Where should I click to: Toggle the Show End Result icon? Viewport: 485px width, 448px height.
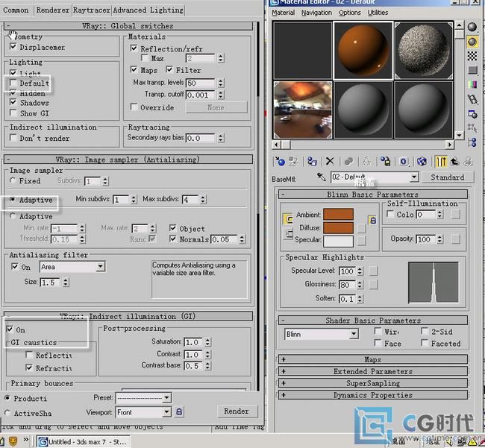[441, 161]
